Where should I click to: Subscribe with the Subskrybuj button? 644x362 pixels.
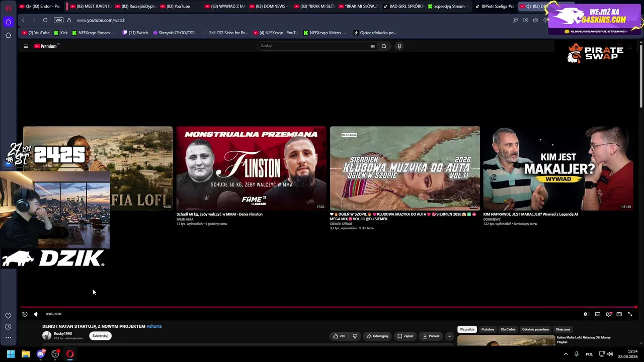point(100,336)
